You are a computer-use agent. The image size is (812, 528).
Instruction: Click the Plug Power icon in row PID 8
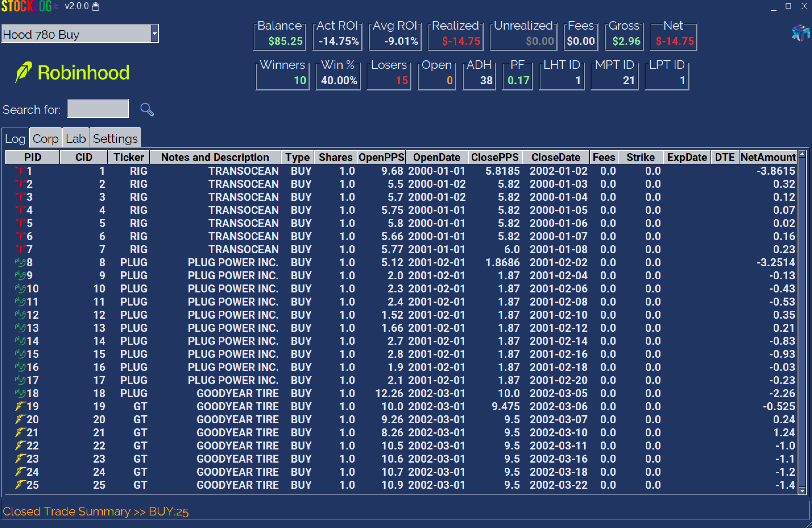[20, 262]
